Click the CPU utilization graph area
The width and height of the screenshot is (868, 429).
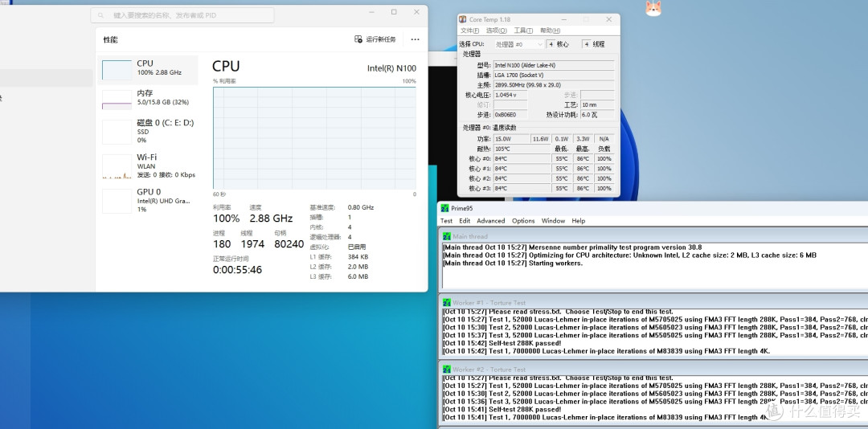point(314,138)
